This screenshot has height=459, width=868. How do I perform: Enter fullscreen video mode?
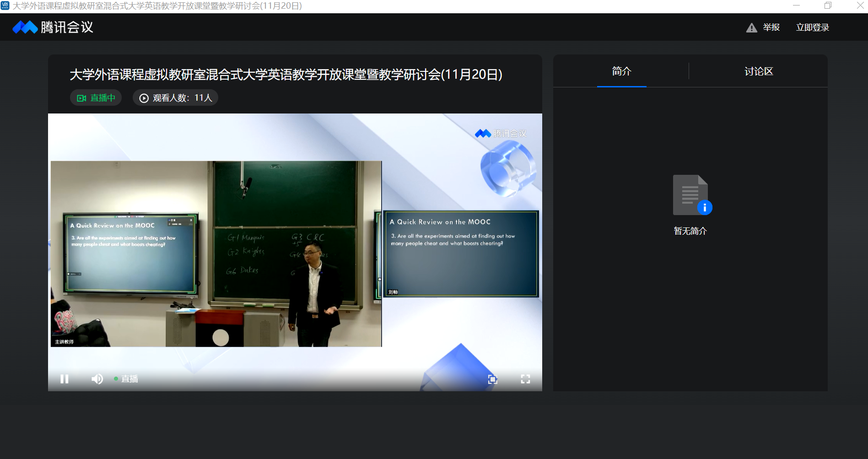click(x=525, y=379)
